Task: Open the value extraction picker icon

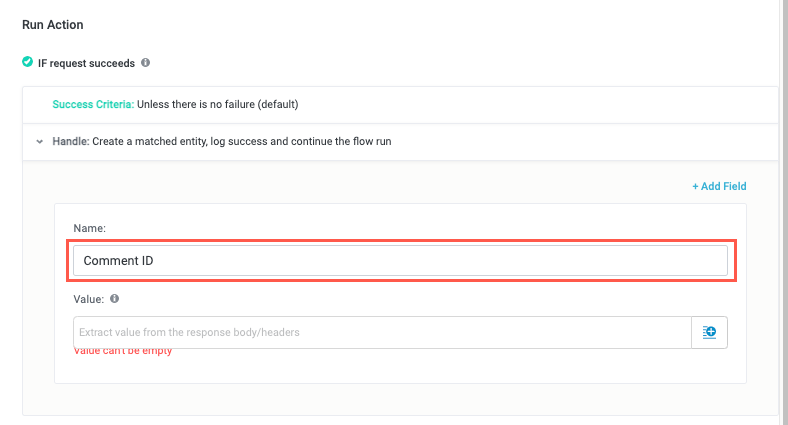Action: click(709, 332)
